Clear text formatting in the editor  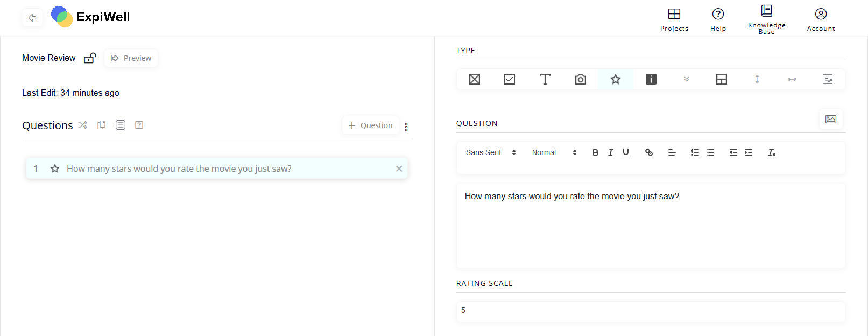point(772,152)
